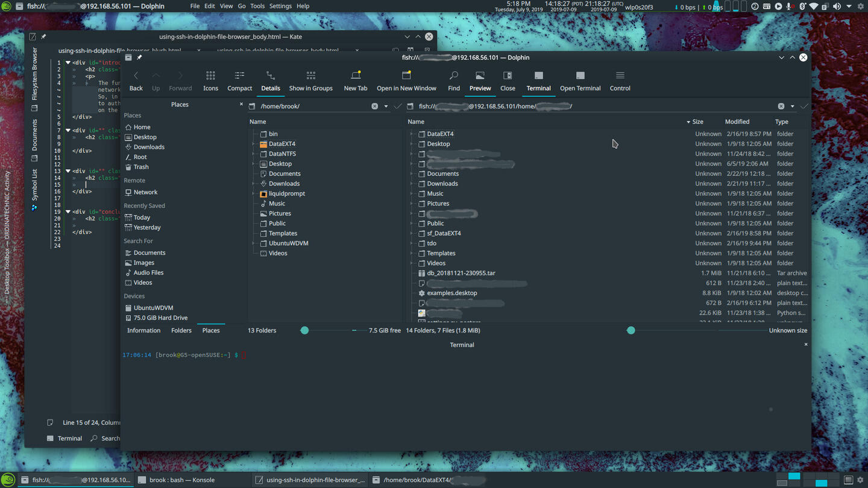Viewport: 868px width, 488px height.
Task: Toggle the Preview option
Action: (x=480, y=81)
